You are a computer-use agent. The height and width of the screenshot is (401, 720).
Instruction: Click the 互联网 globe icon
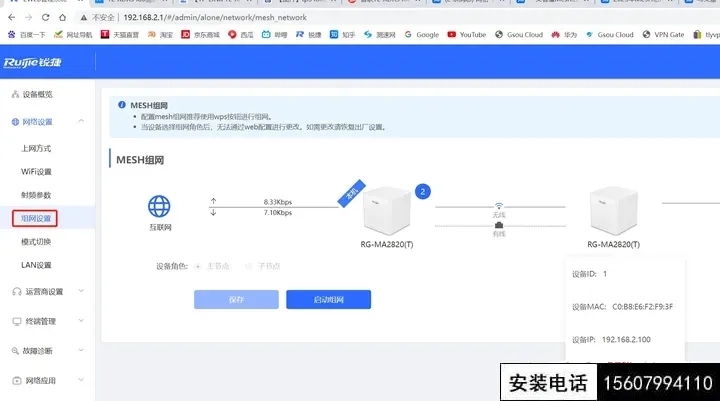coord(159,206)
